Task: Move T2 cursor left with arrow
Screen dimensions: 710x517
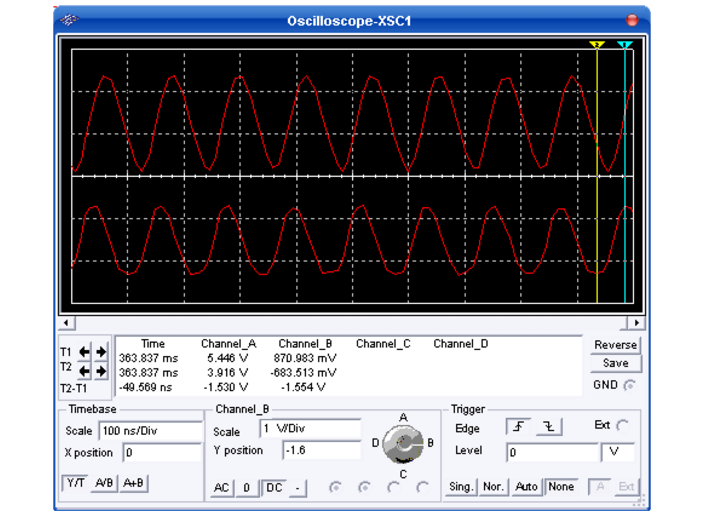Action: pyautogui.click(x=85, y=371)
